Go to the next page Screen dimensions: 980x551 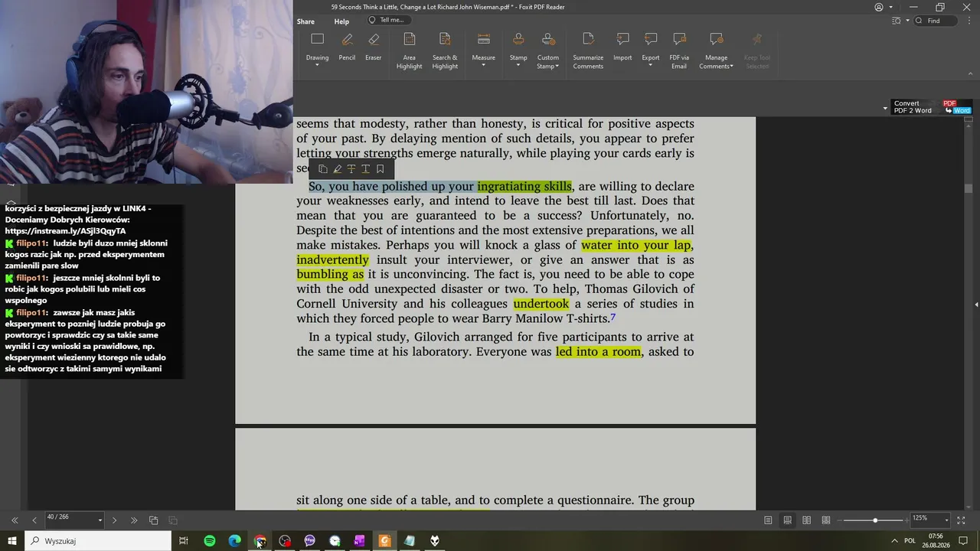tap(114, 520)
